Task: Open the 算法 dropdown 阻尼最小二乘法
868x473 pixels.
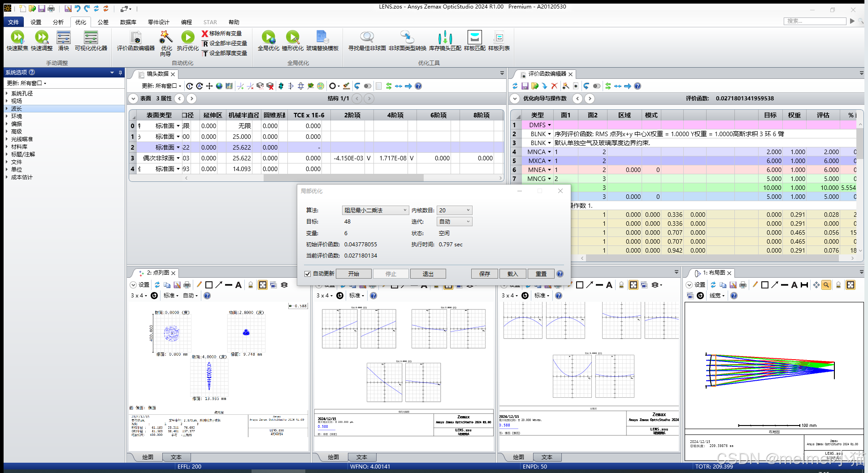Action: 375,210
